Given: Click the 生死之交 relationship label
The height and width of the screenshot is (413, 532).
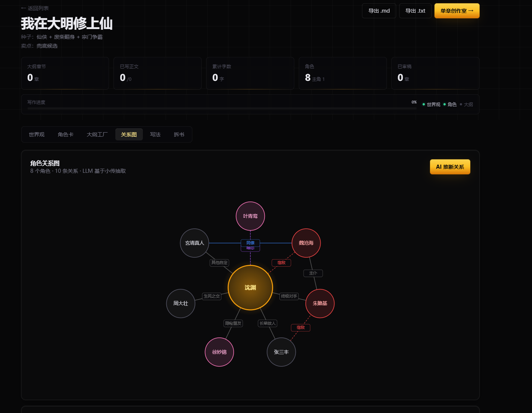Looking at the screenshot, I should (x=212, y=296).
